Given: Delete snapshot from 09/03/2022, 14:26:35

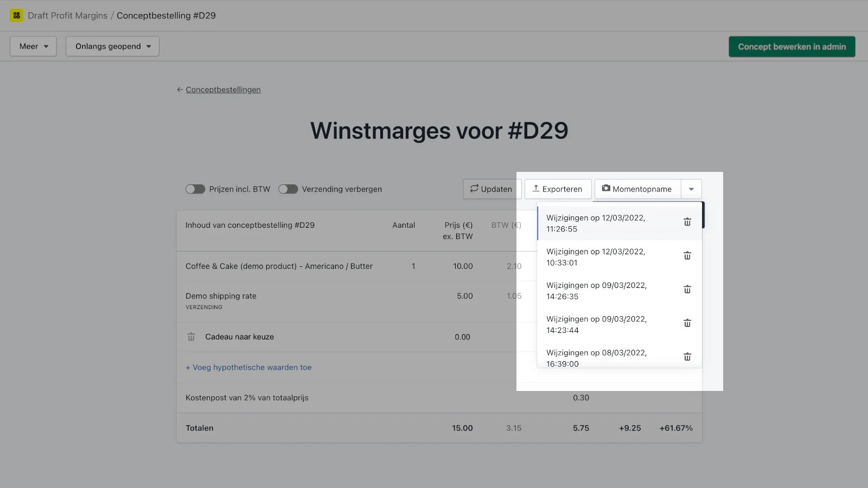Looking at the screenshot, I should [687, 290].
